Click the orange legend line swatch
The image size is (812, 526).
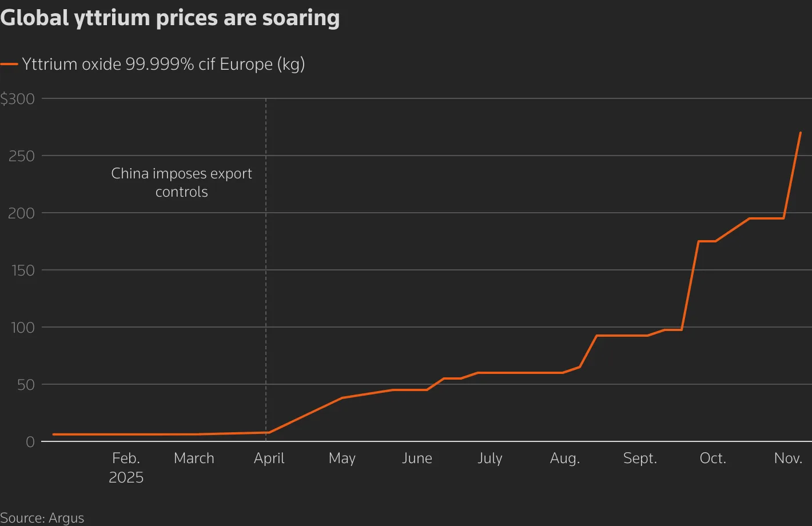coord(9,65)
